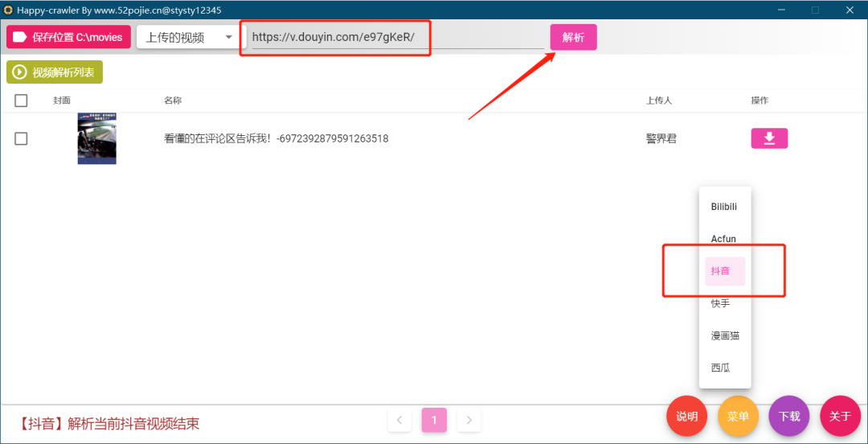The image size is (868, 444).
Task: Click the Happy-crawler app icon in title bar
Action: 8,10
